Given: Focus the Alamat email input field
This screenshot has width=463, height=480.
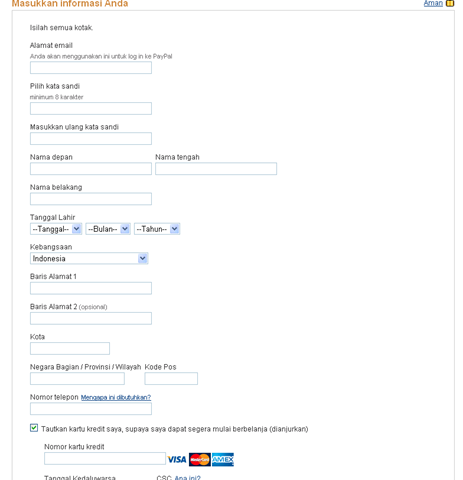Looking at the screenshot, I should click(91, 68).
